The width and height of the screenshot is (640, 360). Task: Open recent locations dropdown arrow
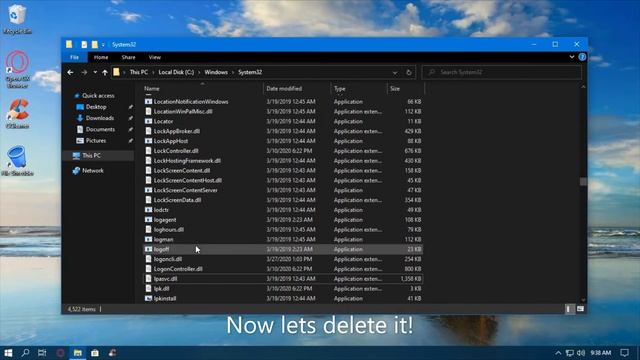click(95, 72)
